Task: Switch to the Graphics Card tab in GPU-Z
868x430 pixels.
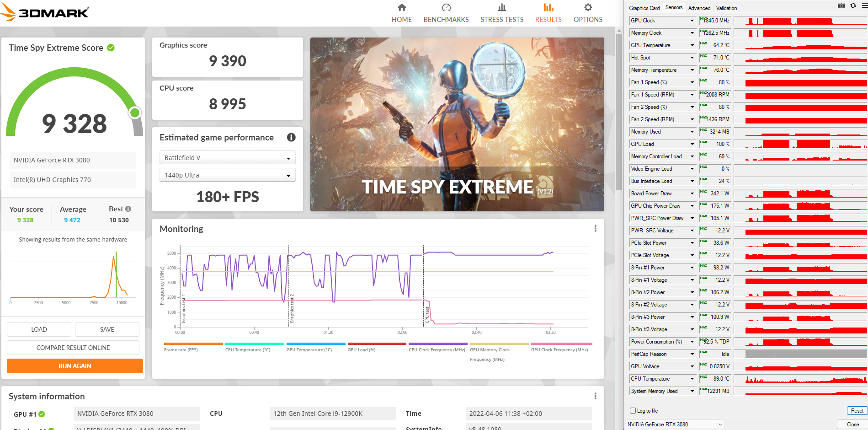Action: (644, 8)
